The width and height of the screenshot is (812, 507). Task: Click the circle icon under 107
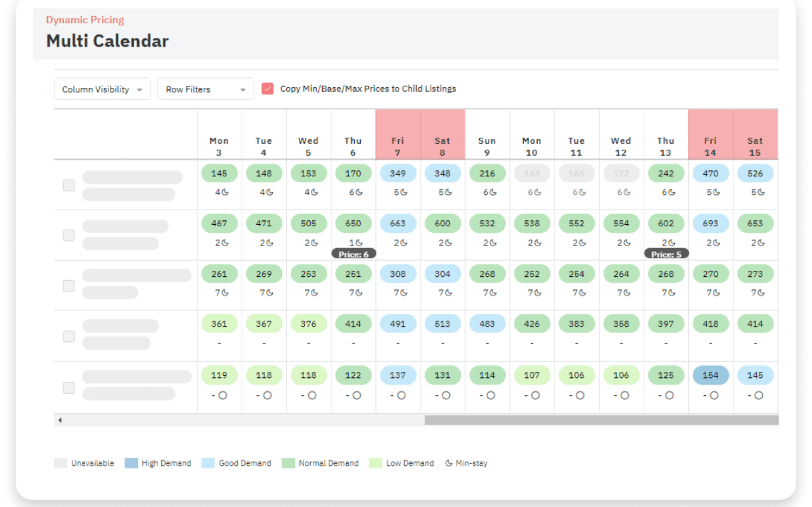coord(536,395)
